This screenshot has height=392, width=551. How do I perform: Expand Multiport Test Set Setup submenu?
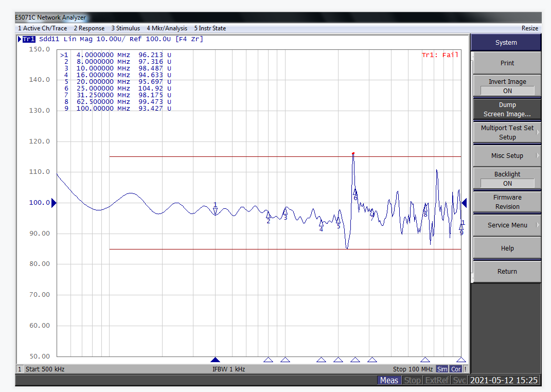(x=507, y=133)
